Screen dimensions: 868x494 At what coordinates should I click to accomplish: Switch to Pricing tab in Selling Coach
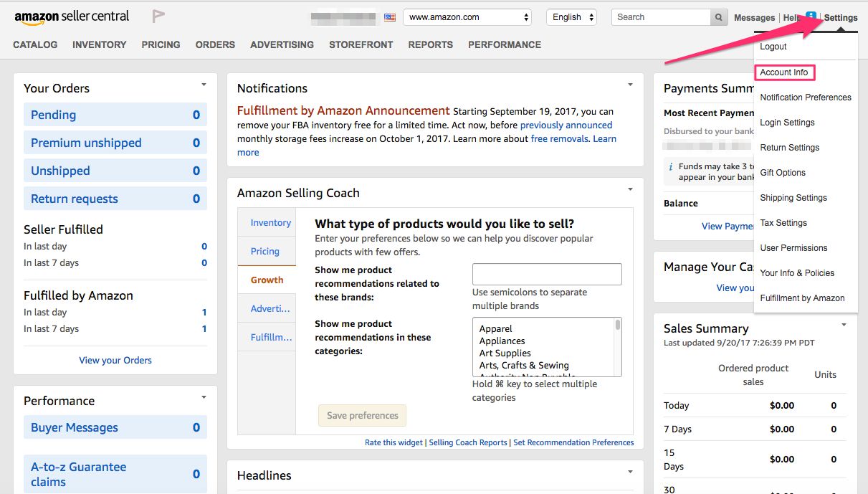267,251
